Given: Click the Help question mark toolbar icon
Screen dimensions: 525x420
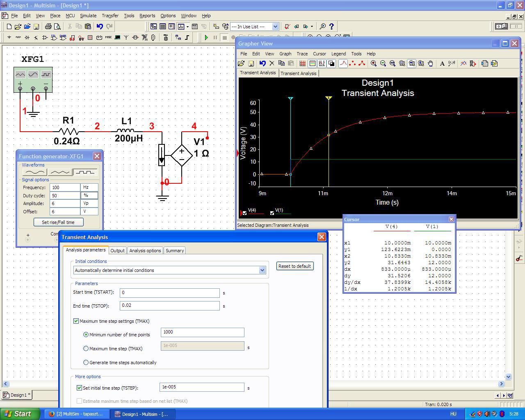Looking at the screenshot, I should pyautogui.click(x=331, y=27).
